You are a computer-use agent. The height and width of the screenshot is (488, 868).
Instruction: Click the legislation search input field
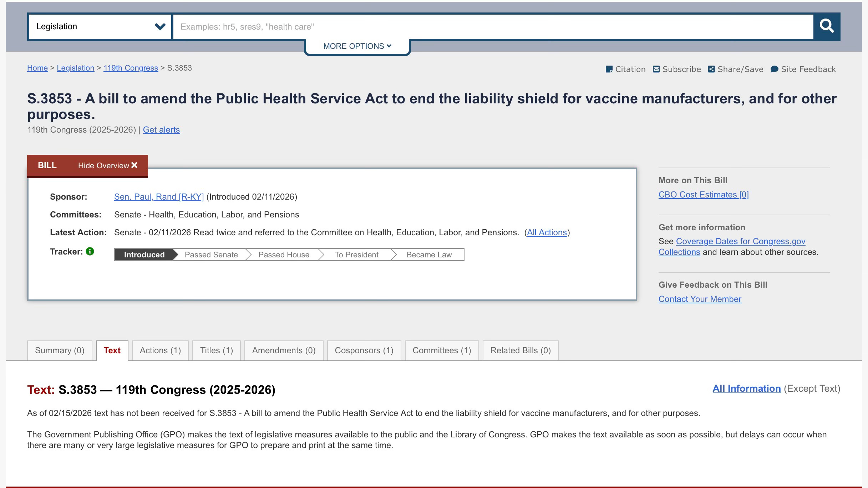492,27
